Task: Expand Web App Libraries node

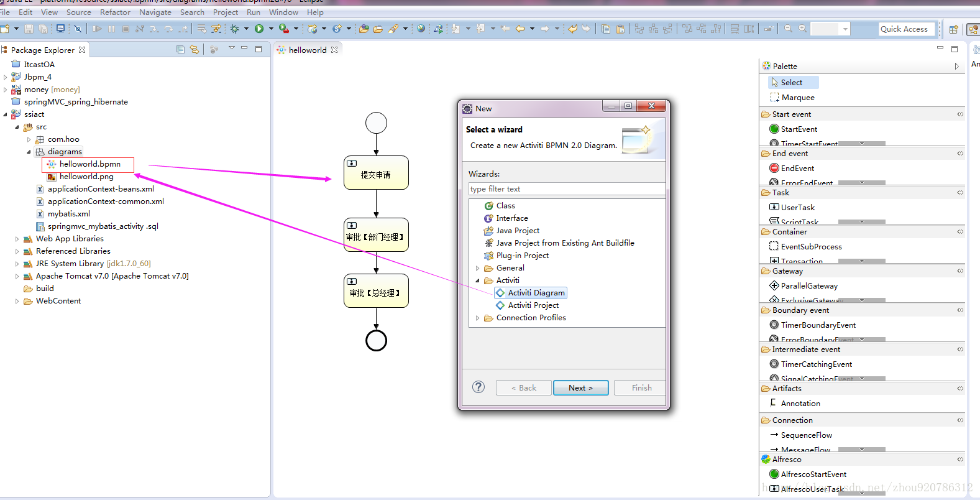Action: tap(17, 239)
